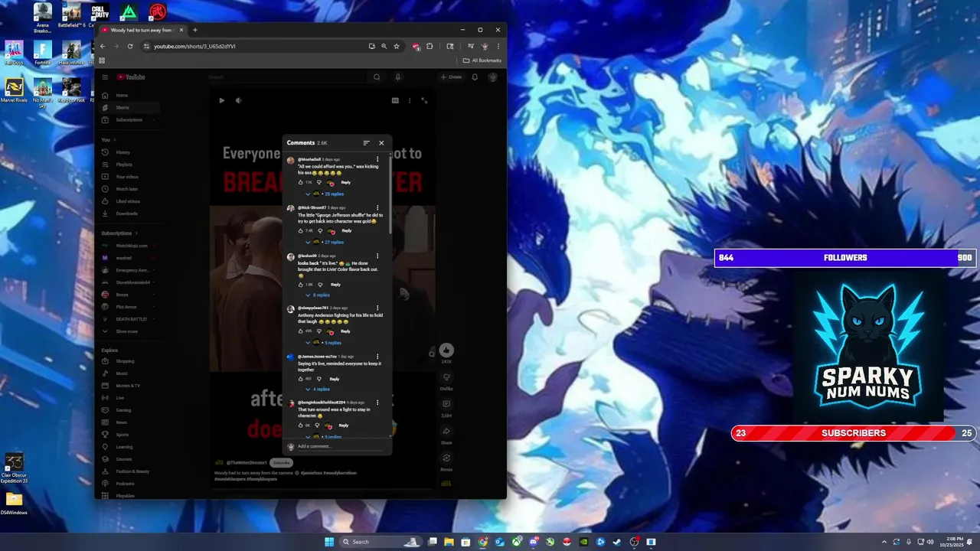Like the Short with thumbs-up button
This screenshot has height=551, width=980.
[x=446, y=350]
